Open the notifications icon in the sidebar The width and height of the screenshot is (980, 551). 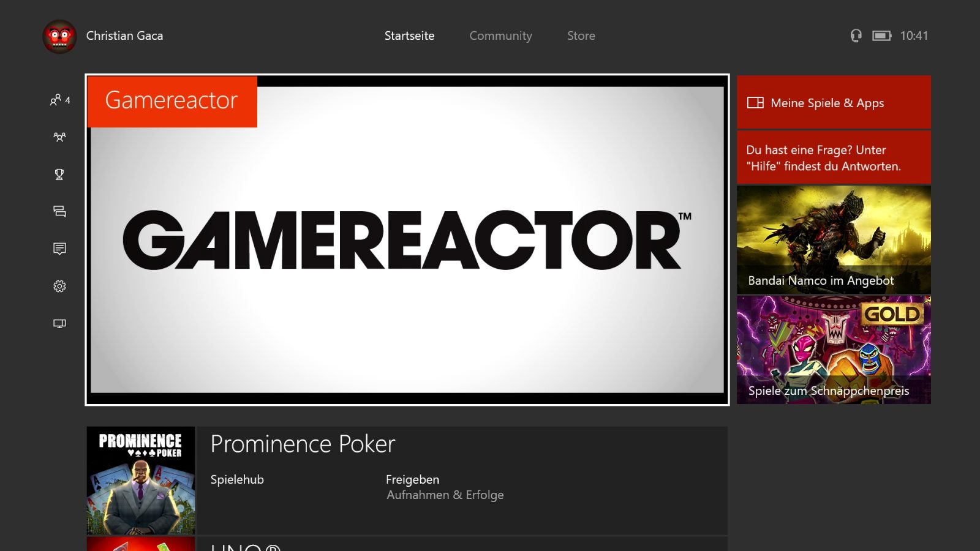click(59, 249)
